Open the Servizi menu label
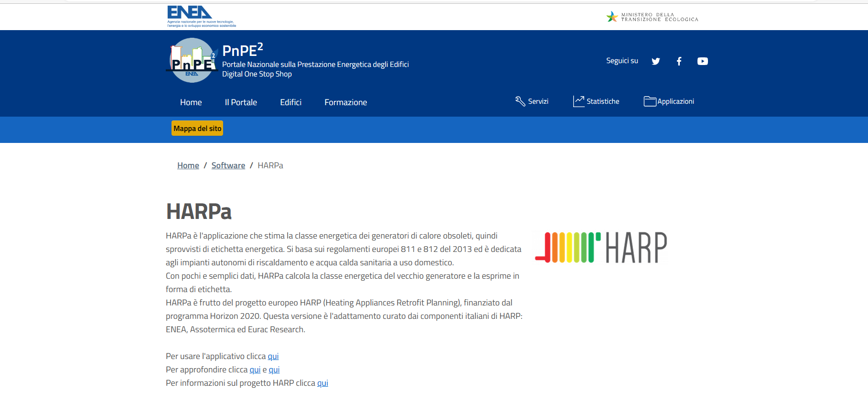 coord(538,101)
